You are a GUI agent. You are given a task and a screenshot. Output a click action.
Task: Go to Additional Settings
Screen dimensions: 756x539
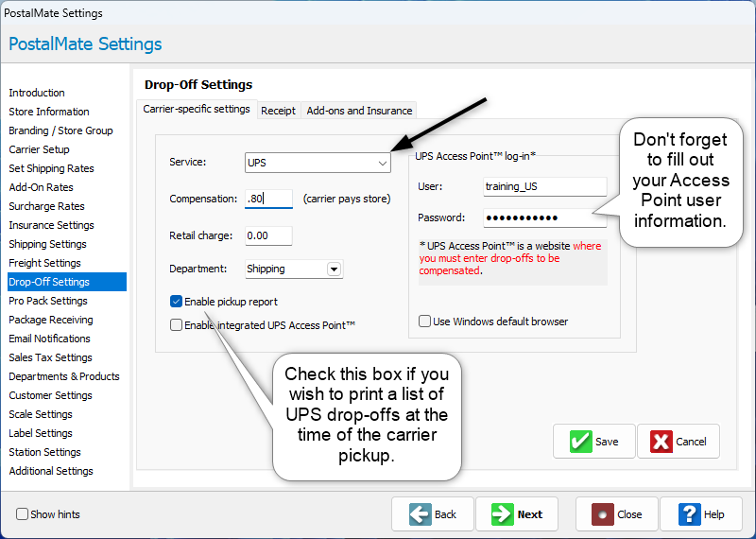(x=51, y=471)
